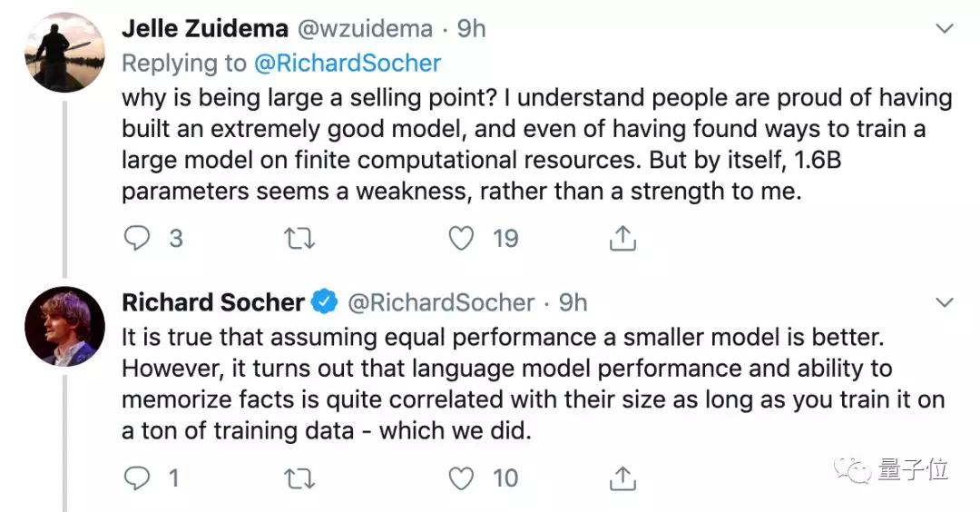Viewport: 980px width, 512px height.
Task: Click the @RichardSocher handle in second tweet
Action: coord(442,301)
